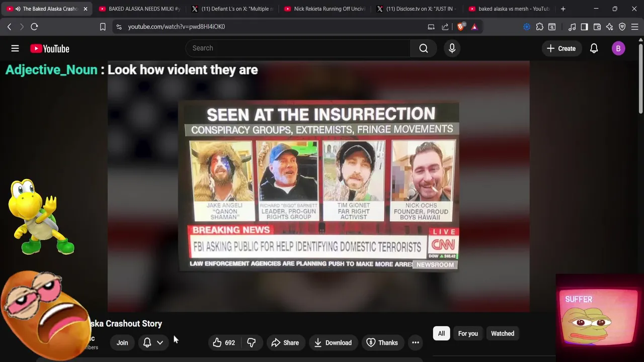Click the Crashout Story video title
Viewport: 644px width, 362px height.
[x=126, y=324]
